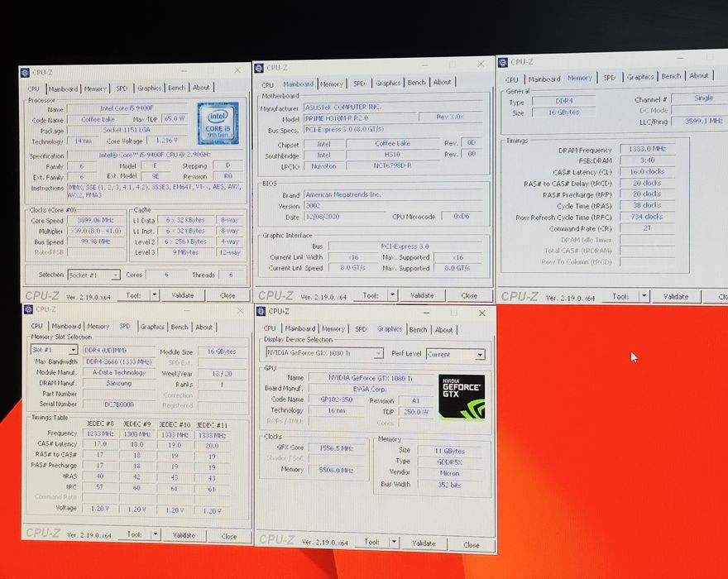Click the Core Speed value 3899.06 MHz
This screenshot has height=579, width=728.
coord(95,220)
